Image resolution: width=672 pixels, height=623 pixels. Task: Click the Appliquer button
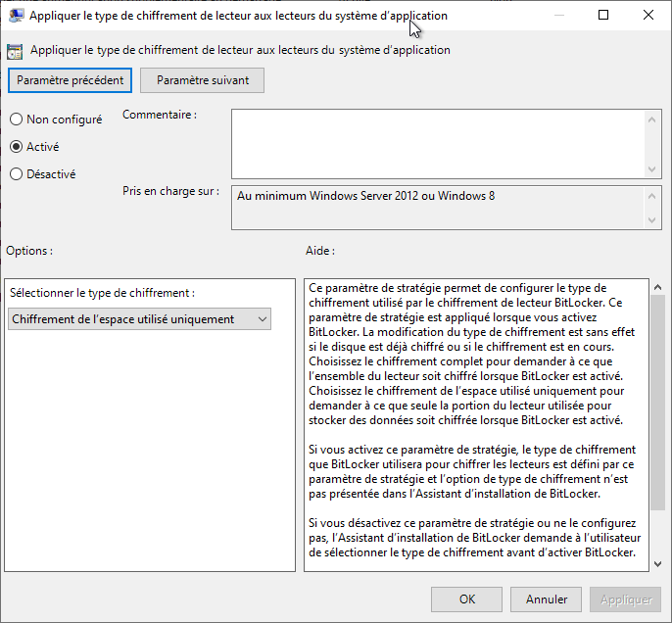coord(626,599)
